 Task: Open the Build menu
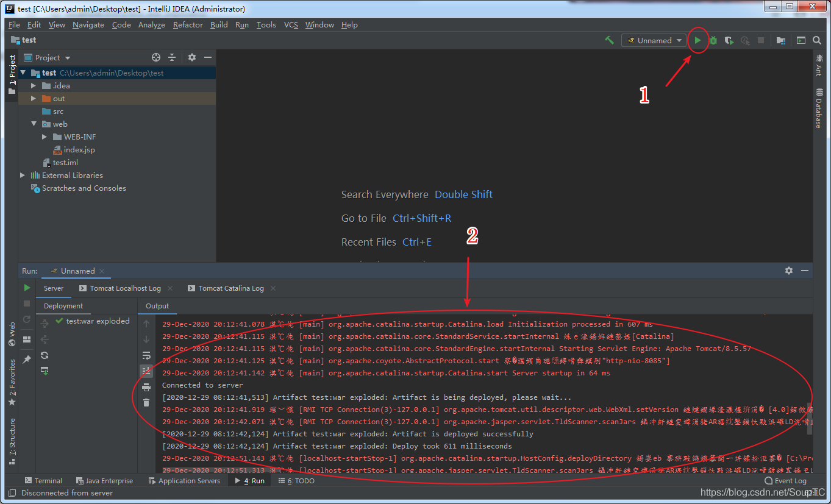(x=219, y=25)
